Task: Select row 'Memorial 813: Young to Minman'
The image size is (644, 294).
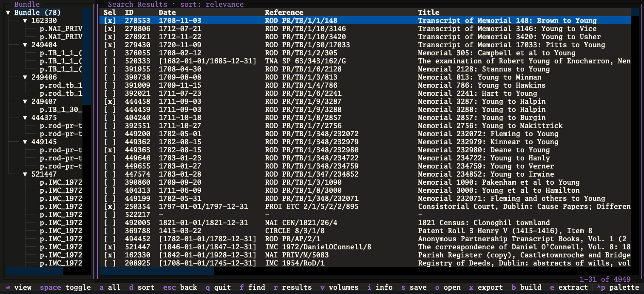Action: pos(365,77)
